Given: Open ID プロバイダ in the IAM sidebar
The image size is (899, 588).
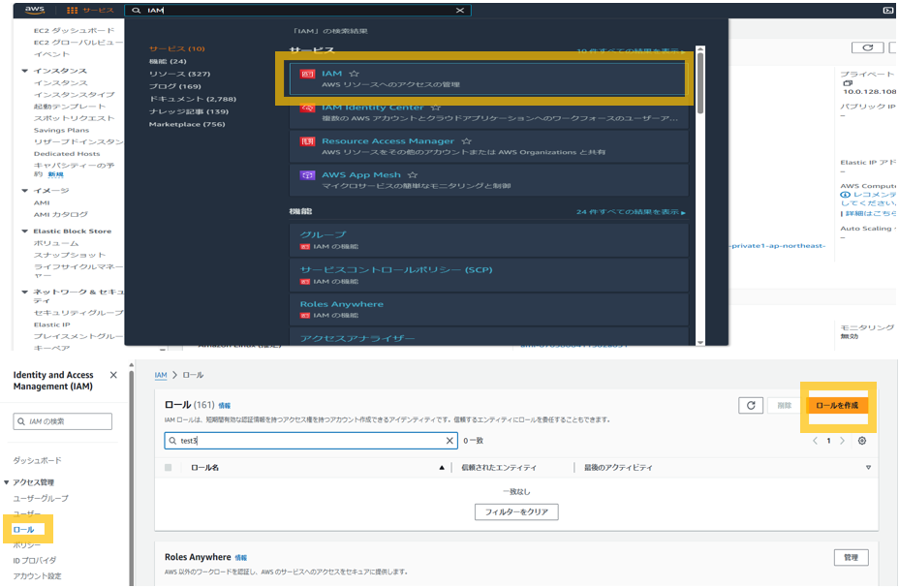Looking at the screenshot, I should tap(35, 561).
